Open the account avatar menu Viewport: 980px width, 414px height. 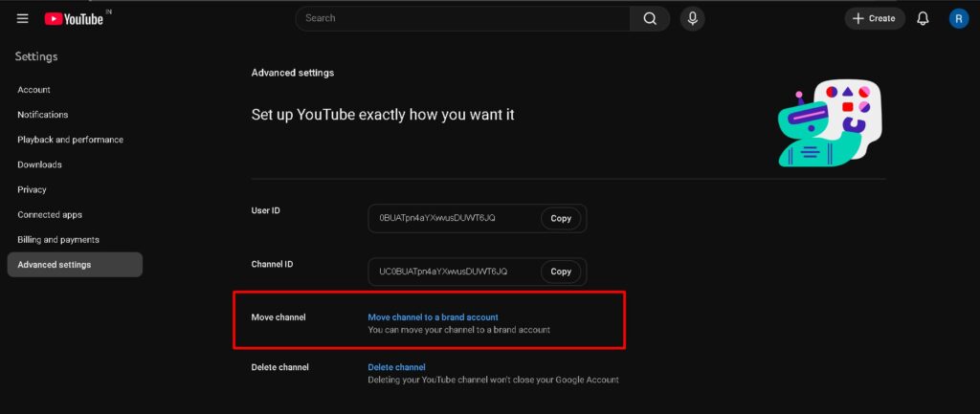tap(958, 19)
